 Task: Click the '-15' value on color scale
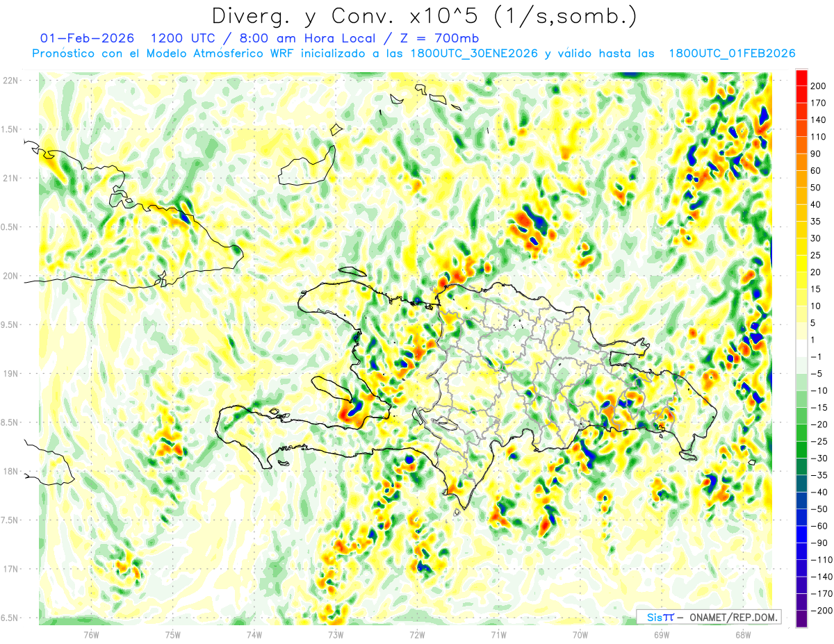819,408
